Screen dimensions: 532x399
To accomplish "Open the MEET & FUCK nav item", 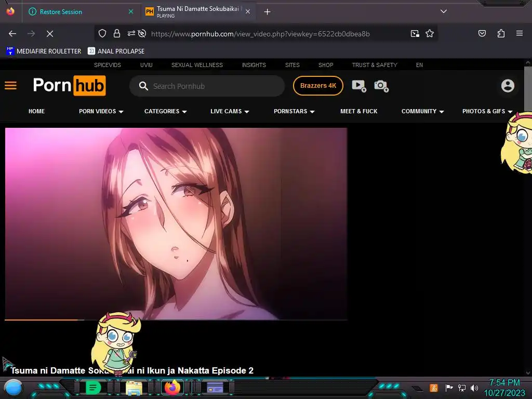I will (x=358, y=111).
